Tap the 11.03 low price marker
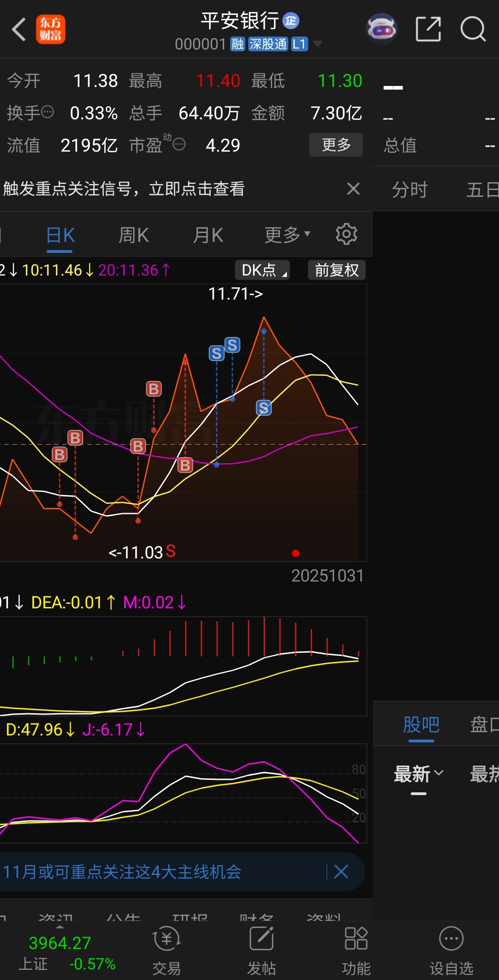Image resolution: width=499 pixels, height=980 pixels. 135,552
